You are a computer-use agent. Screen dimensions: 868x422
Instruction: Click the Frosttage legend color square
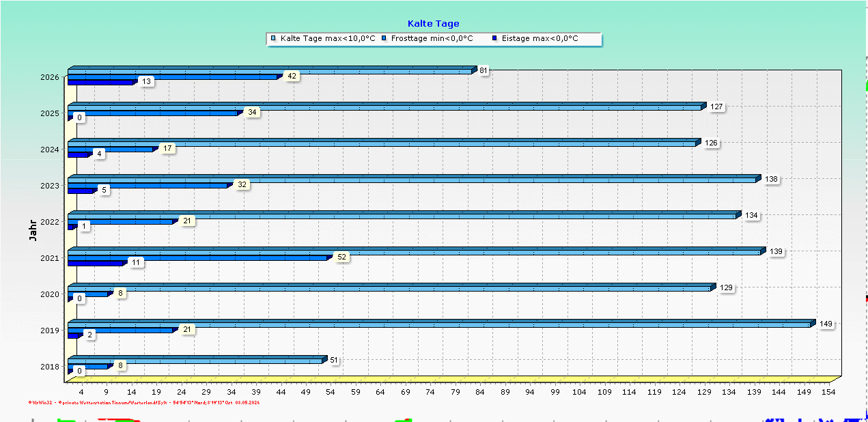[384, 39]
